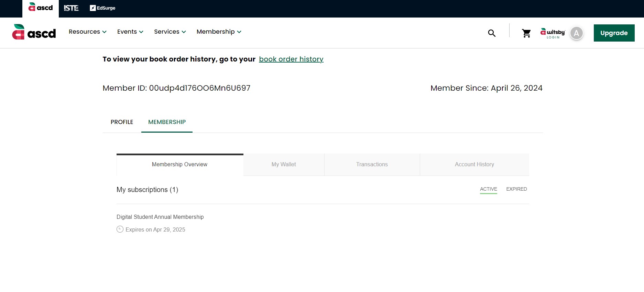Open the Membership nav dropdown

pyautogui.click(x=219, y=32)
